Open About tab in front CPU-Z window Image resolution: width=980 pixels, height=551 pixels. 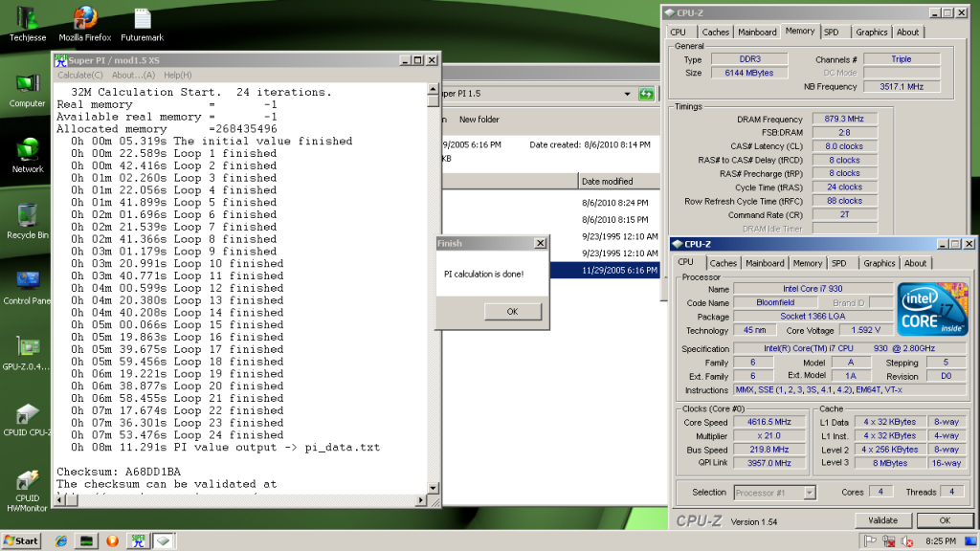tap(915, 263)
